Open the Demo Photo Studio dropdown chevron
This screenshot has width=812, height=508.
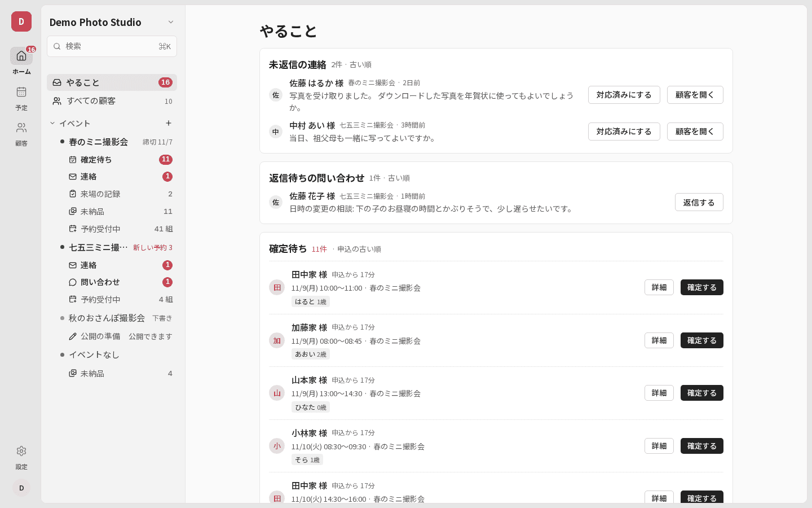(x=171, y=22)
